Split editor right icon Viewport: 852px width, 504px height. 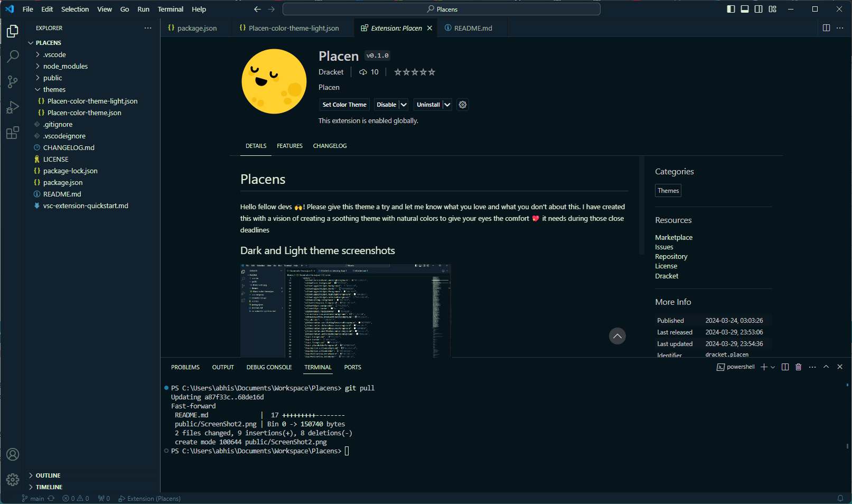(x=827, y=28)
